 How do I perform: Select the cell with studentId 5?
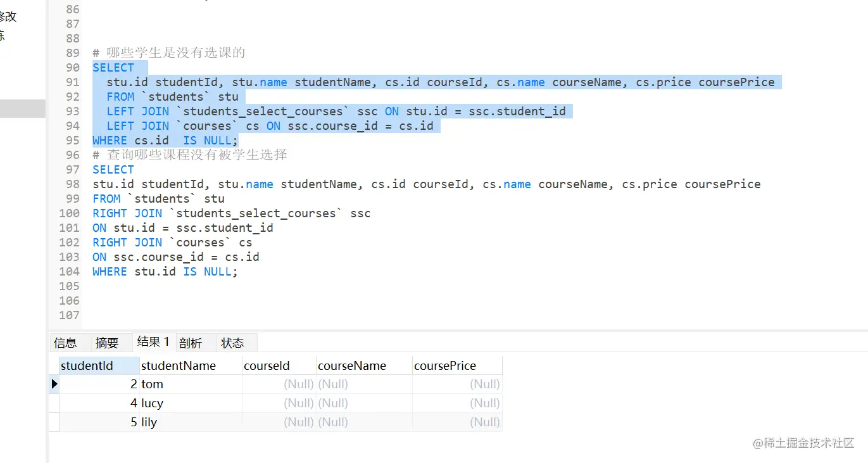tap(99, 422)
